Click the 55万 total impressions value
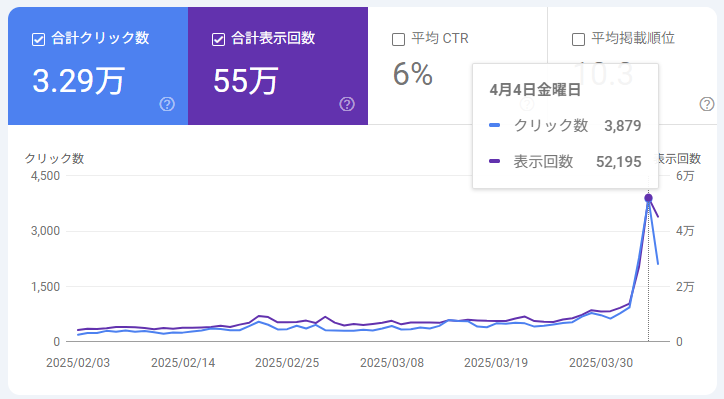 (x=245, y=81)
